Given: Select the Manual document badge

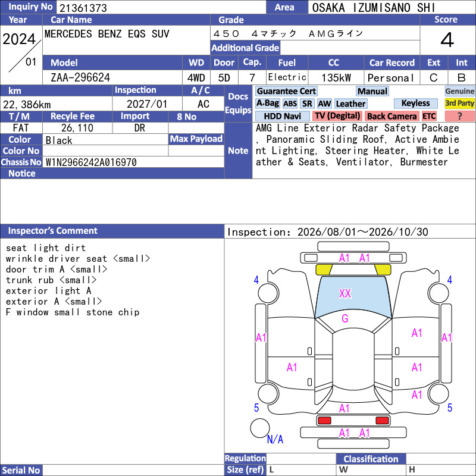Looking at the screenshot, I should [x=372, y=91].
